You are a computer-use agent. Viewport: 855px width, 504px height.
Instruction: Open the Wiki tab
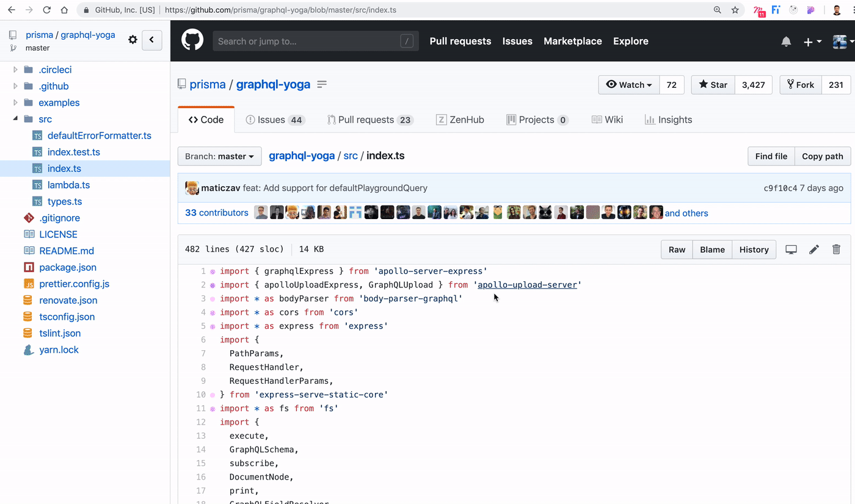[607, 120]
